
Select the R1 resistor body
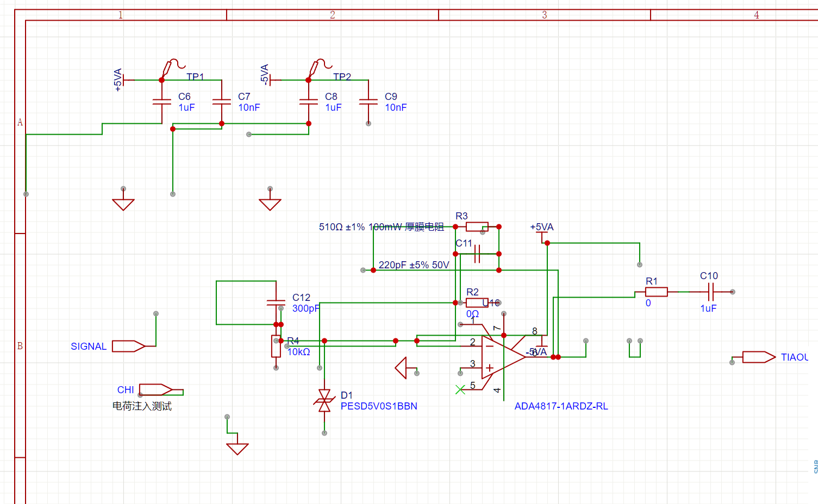click(x=656, y=292)
